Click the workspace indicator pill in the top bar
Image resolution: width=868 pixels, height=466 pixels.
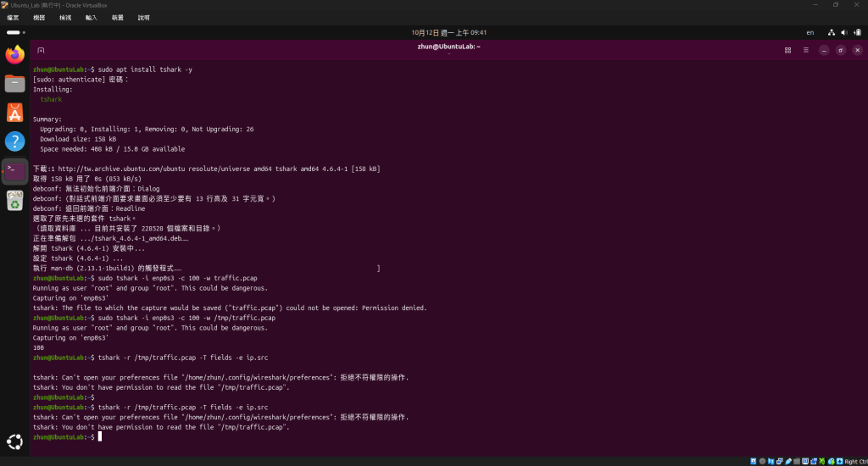click(x=15, y=33)
